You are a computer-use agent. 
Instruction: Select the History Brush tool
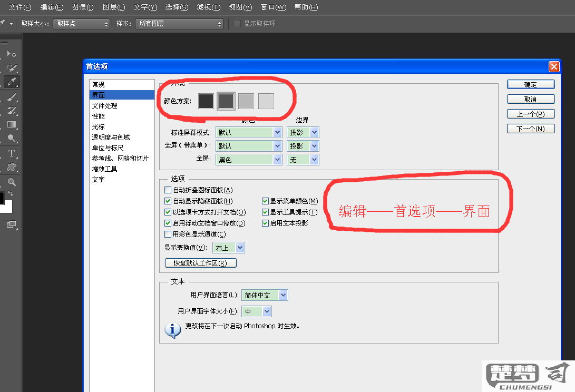[12, 110]
